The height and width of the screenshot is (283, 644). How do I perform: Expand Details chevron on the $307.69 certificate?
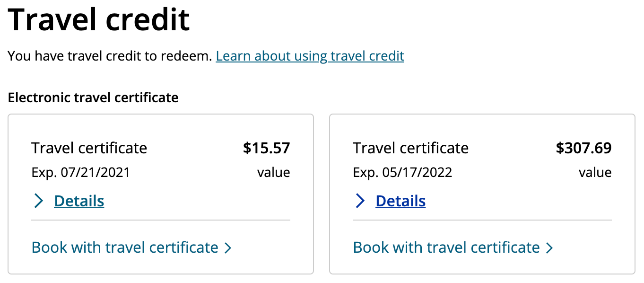tap(360, 201)
